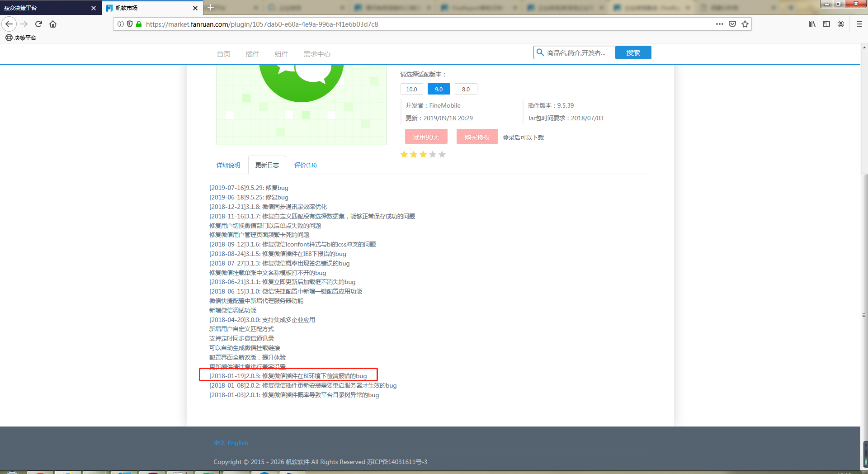
Task: Click the 2018-01-19 2.0.3 changelog line
Action: pyautogui.click(x=288, y=376)
